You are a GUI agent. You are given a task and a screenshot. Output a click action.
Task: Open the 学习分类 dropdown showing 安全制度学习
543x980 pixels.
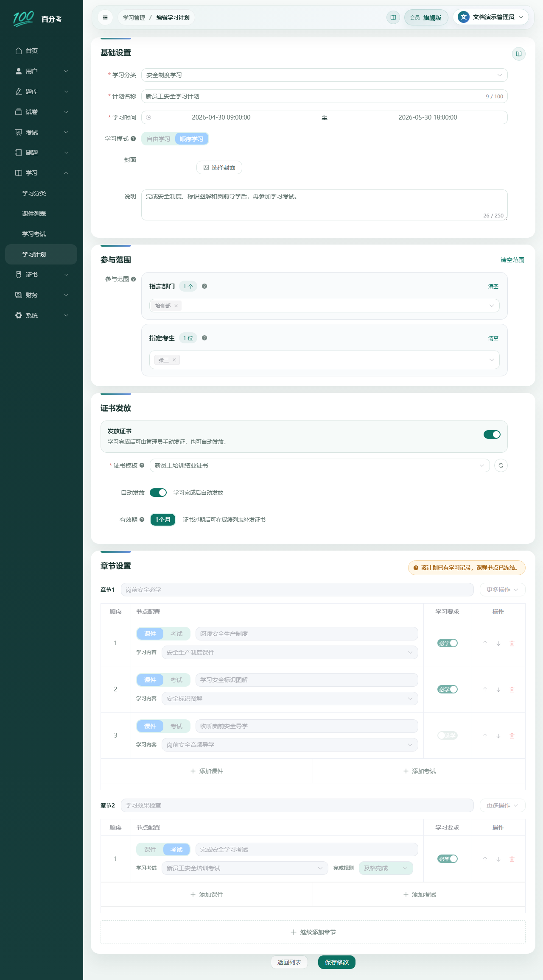pyautogui.click(x=325, y=75)
